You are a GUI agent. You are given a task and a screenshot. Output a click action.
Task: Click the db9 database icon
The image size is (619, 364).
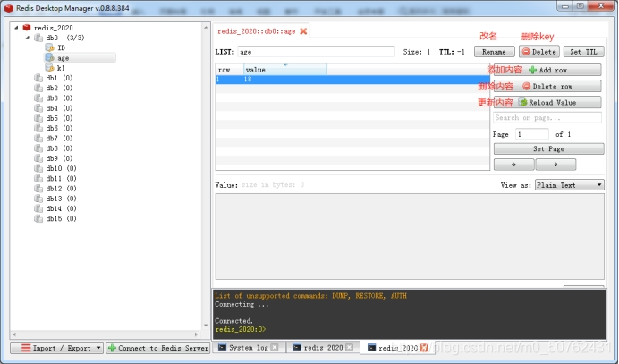click(38, 158)
